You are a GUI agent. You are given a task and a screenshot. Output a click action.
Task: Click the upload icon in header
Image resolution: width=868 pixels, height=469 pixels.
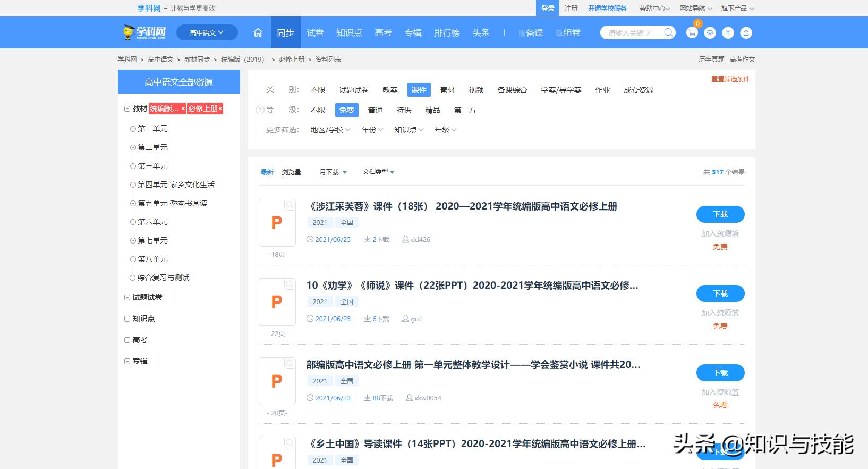tap(746, 33)
